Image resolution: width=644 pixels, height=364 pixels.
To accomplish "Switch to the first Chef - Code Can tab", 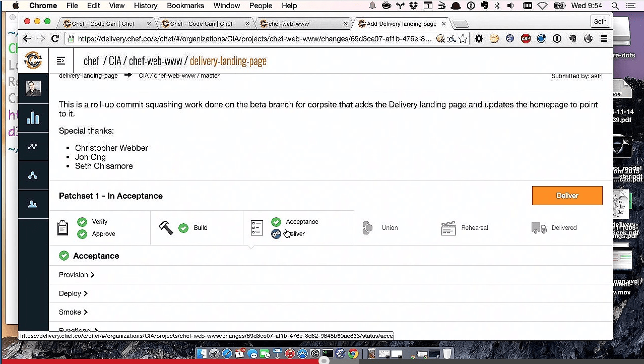I will [x=107, y=24].
